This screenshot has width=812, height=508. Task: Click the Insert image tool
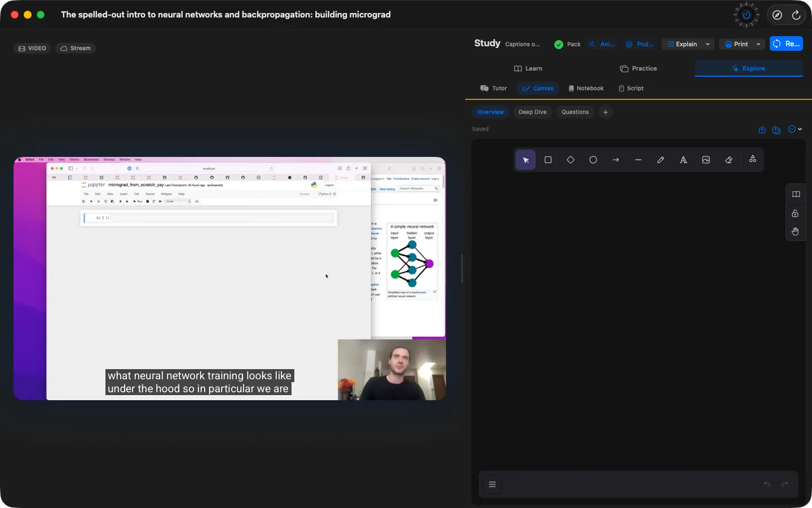pyautogui.click(x=706, y=160)
